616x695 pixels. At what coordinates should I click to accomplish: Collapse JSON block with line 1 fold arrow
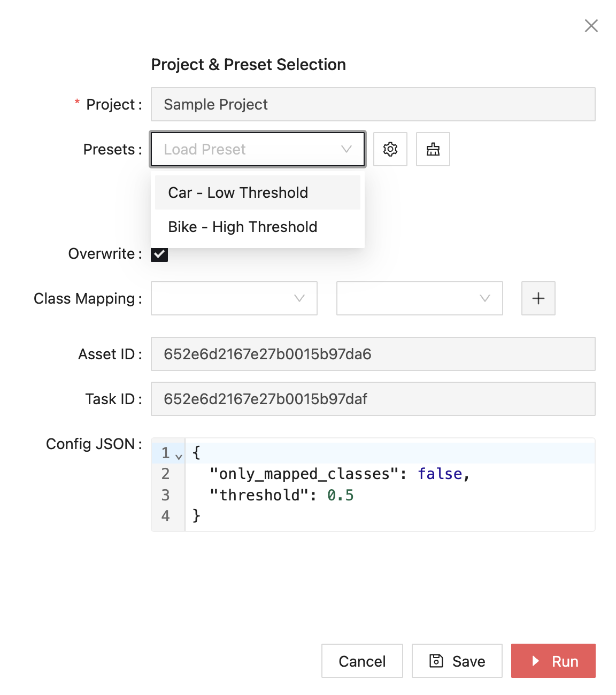179,457
